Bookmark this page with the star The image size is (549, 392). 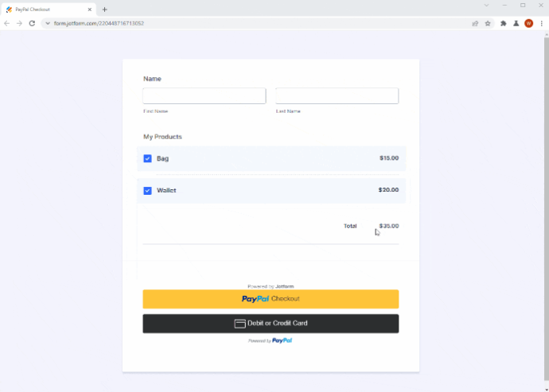point(488,23)
